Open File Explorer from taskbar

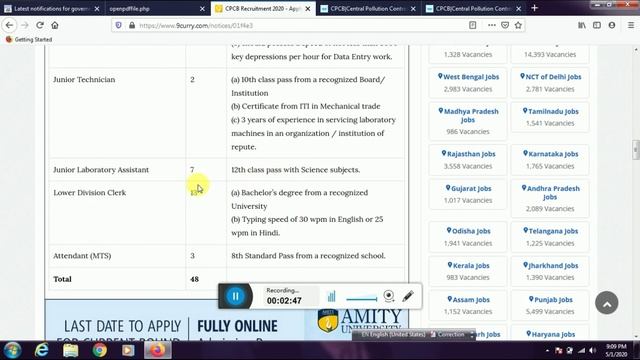pyautogui.click(x=71, y=350)
